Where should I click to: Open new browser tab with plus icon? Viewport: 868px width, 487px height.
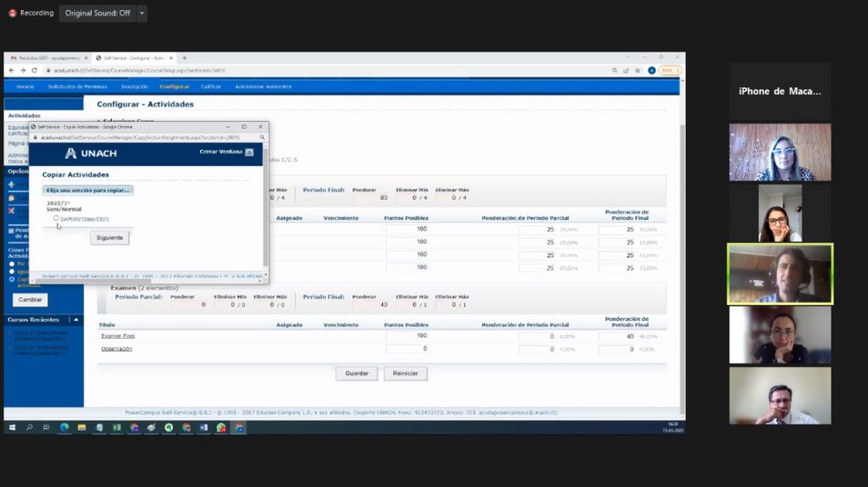185,58
